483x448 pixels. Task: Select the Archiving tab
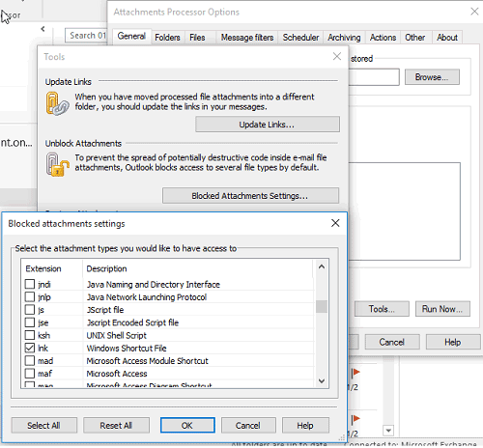click(x=344, y=38)
